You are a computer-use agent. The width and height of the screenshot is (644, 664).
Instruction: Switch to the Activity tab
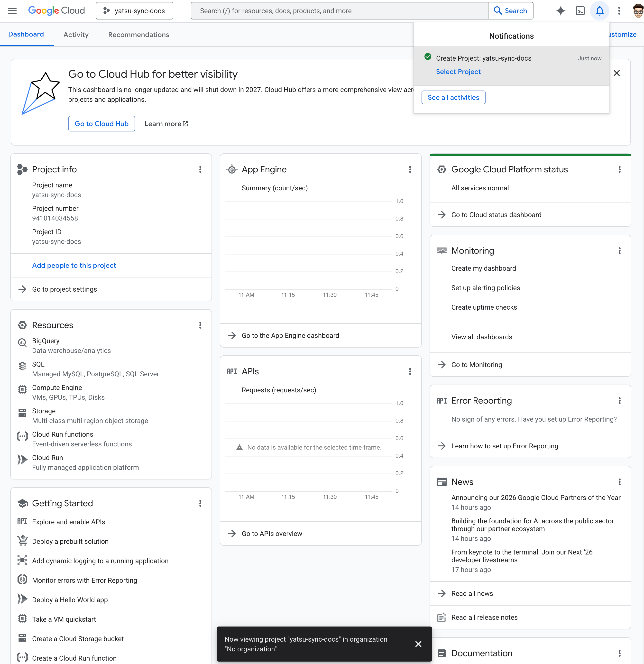(x=76, y=35)
